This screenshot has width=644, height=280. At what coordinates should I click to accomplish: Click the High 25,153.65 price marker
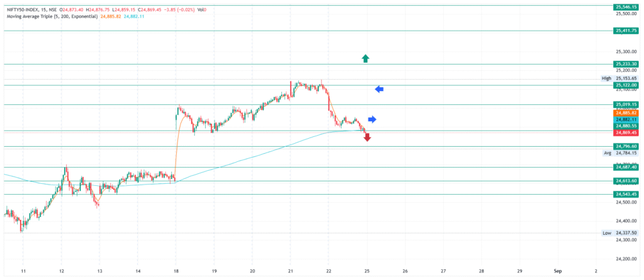click(x=619, y=78)
